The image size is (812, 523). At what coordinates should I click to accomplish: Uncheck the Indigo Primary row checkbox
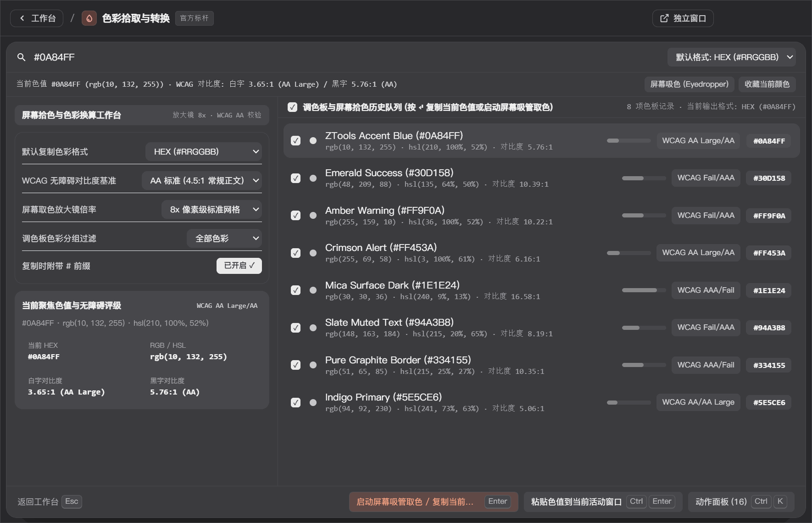[296, 403]
